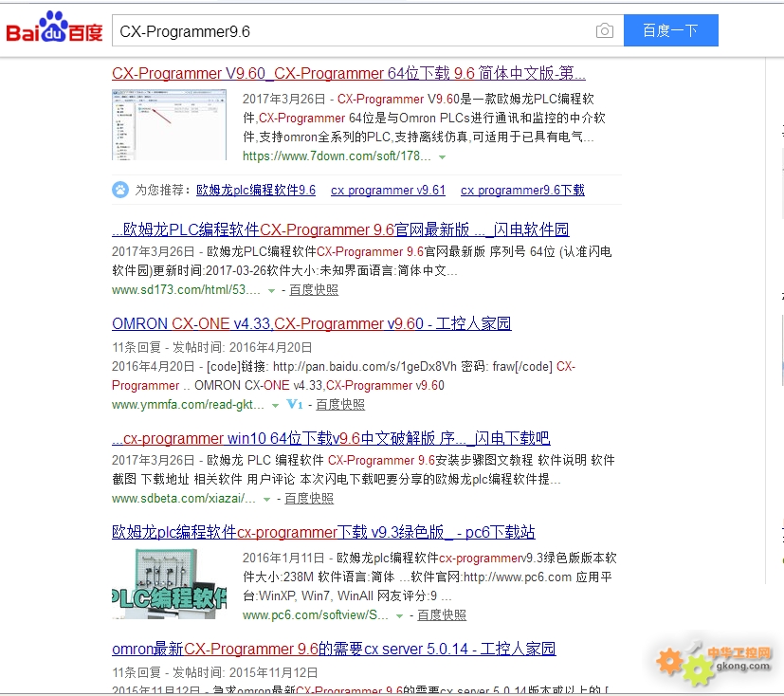Click the Baidu logo

54,27
